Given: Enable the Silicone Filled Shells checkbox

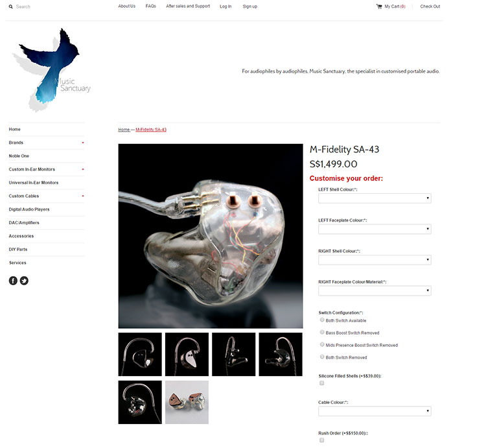Looking at the screenshot, I should click(321, 383).
